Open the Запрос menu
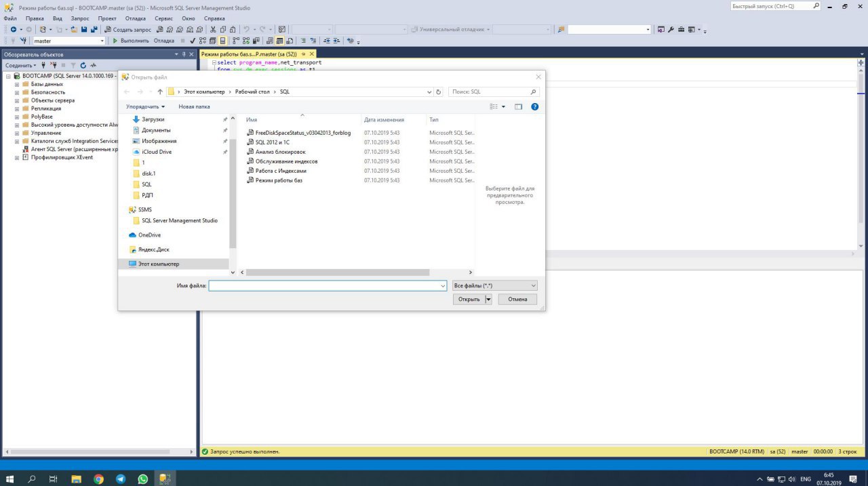The height and width of the screenshot is (486, 868). (x=79, y=18)
